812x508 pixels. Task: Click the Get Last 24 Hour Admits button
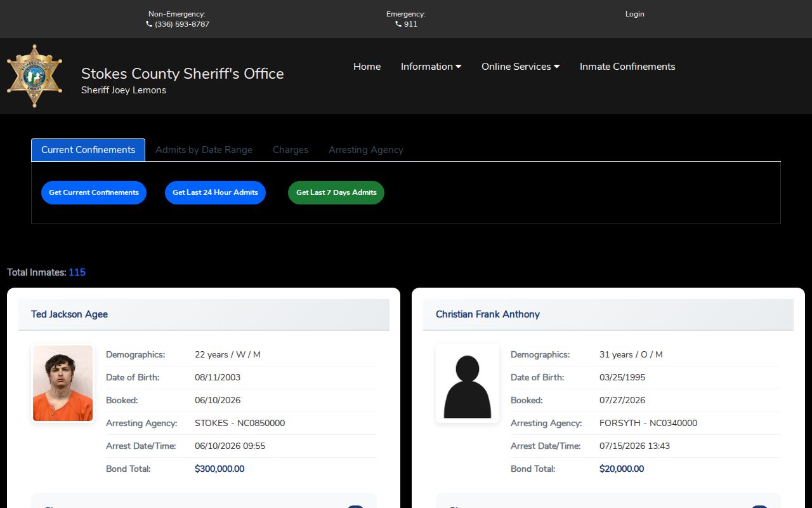click(215, 192)
